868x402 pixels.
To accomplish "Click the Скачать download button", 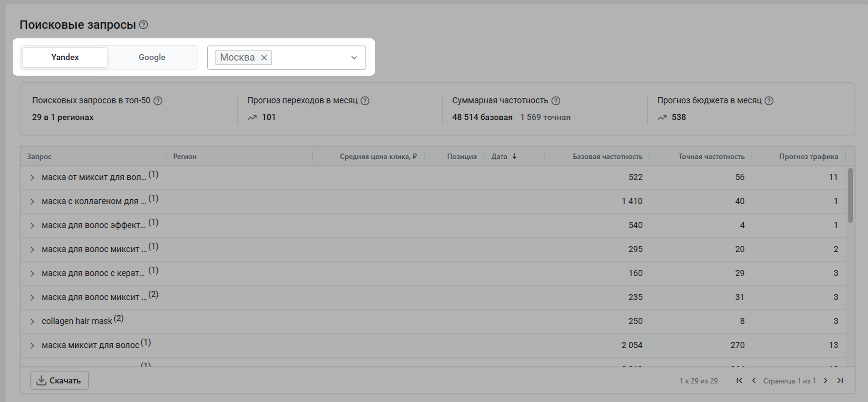I will point(59,380).
